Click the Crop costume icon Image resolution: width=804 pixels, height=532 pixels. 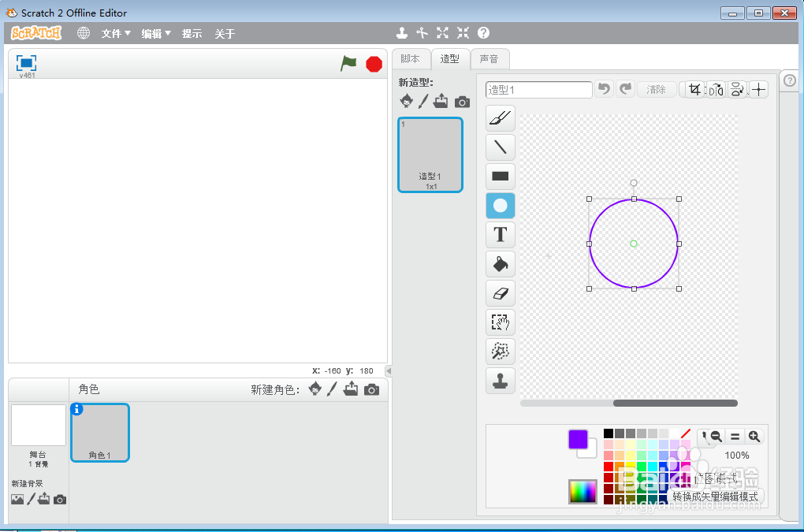click(694, 90)
